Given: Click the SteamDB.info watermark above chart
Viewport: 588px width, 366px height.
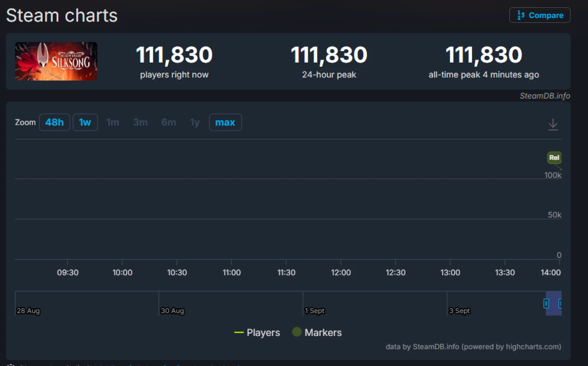Looking at the screenshot, I should coord(545,96).
